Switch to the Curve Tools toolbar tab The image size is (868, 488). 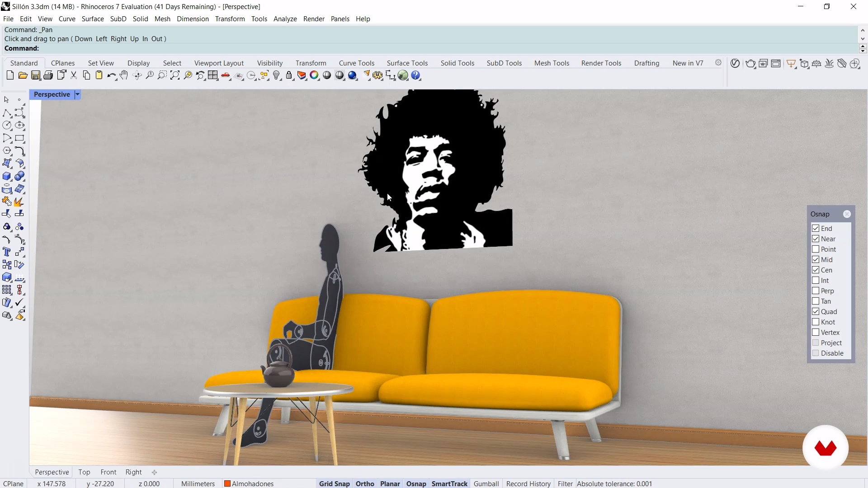tap(357, 63)
